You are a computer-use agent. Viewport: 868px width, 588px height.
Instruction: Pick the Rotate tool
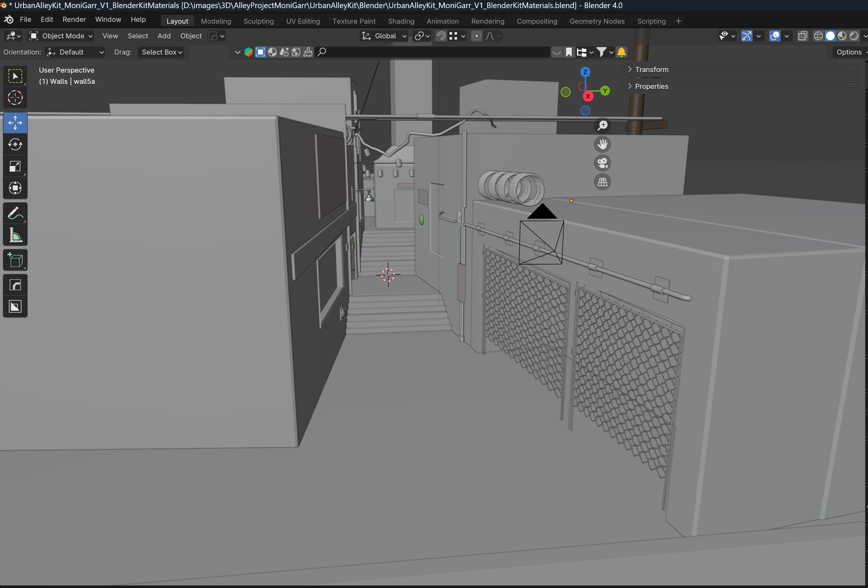tap(15, 144)
